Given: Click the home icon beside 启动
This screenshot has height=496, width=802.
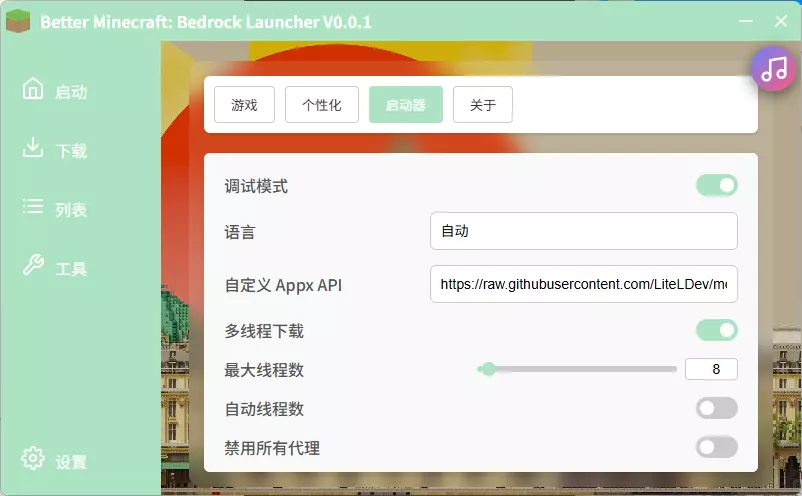Looking at the screenshot, I should [33, 88].
